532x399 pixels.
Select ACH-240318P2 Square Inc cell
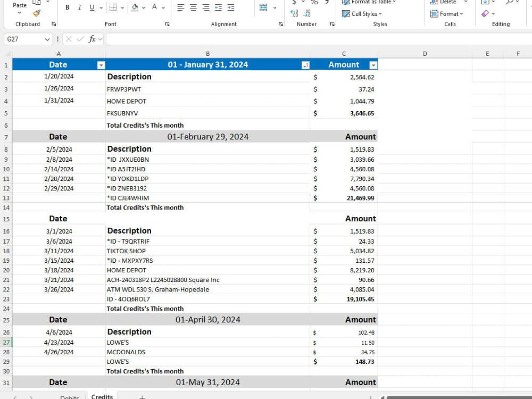207,280
